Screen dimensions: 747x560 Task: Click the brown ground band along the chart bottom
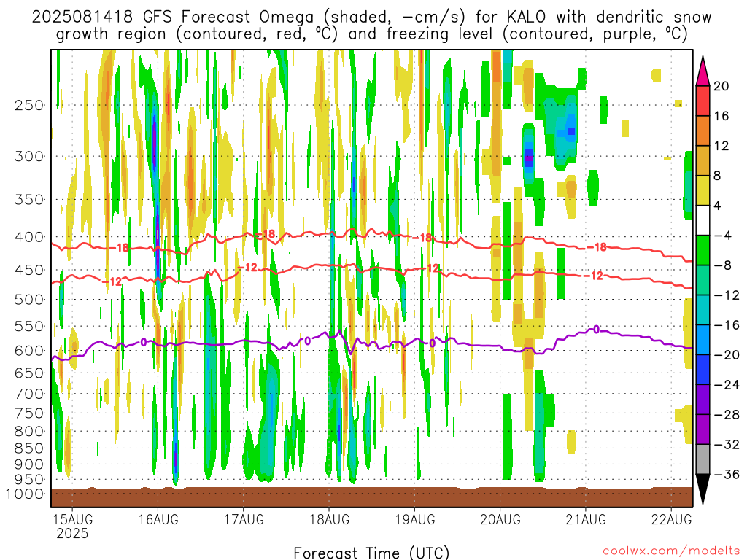[x=371, y=497]
